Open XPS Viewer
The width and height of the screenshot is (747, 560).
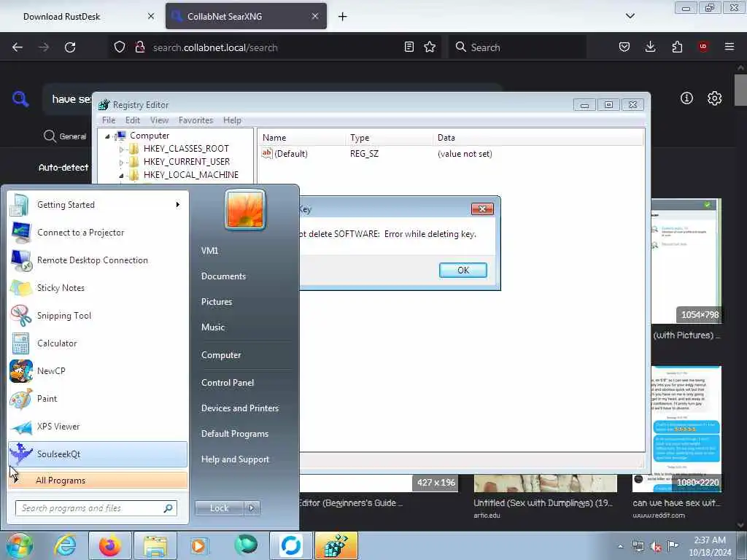[98, 426]
